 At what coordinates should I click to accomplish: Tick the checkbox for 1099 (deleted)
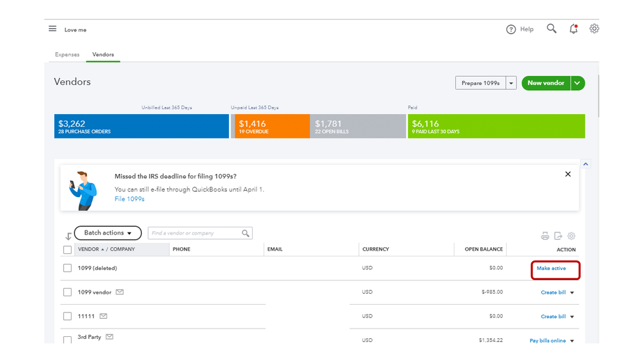point(68,268)
